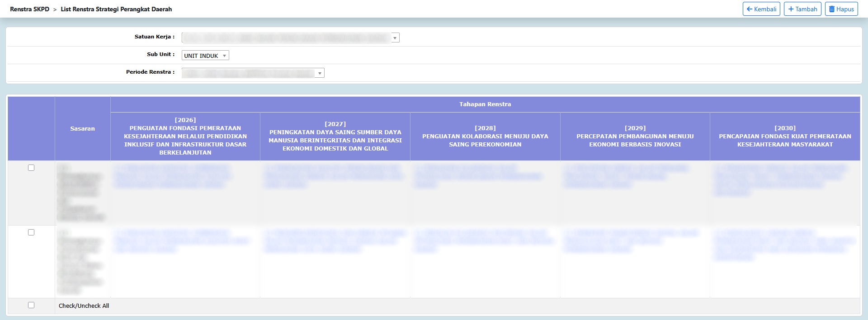Screen dimensions: 868x320
Task: Expand the Sub Unit dropdown showing UNIT INDUK
Action: pyautogui.click(x=205, y=56)
